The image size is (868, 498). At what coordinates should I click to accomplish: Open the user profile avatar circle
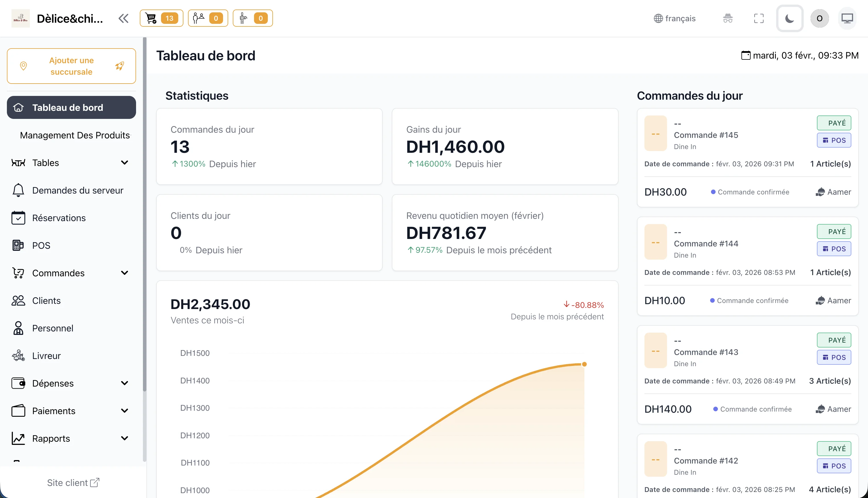(x=819, y=18)
